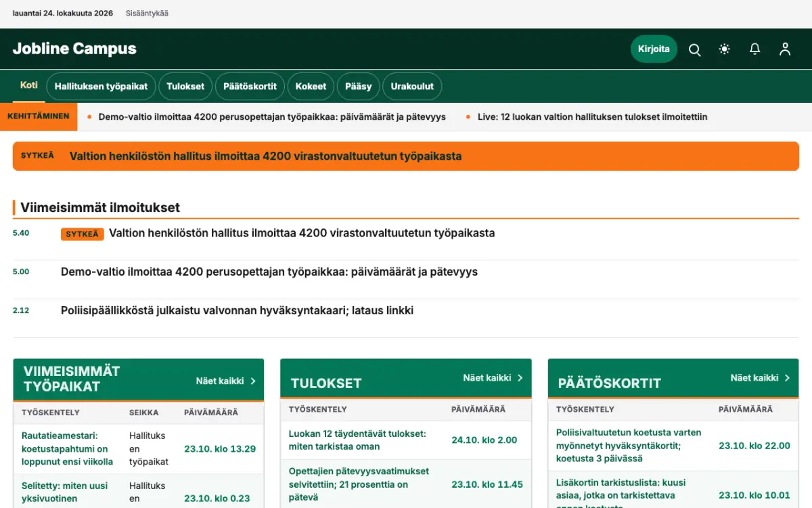Switch to Pääsy tab

[359, 87]
